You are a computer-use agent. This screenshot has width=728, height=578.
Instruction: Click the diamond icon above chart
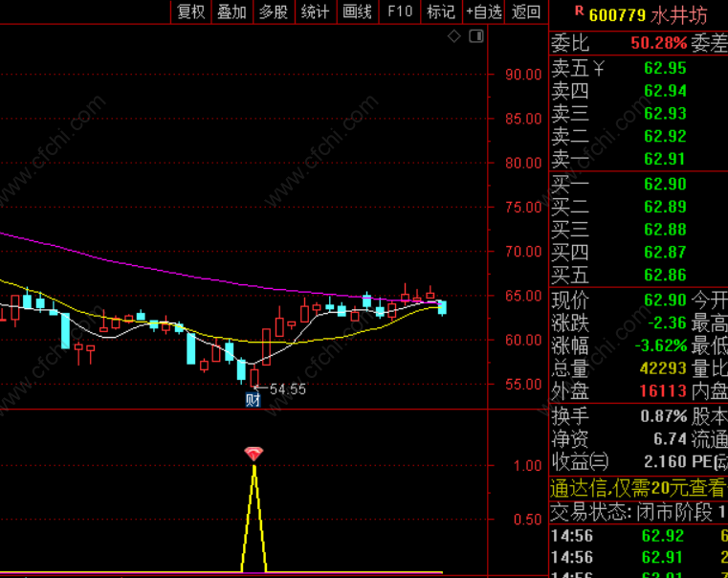click(x=454, y=35)
